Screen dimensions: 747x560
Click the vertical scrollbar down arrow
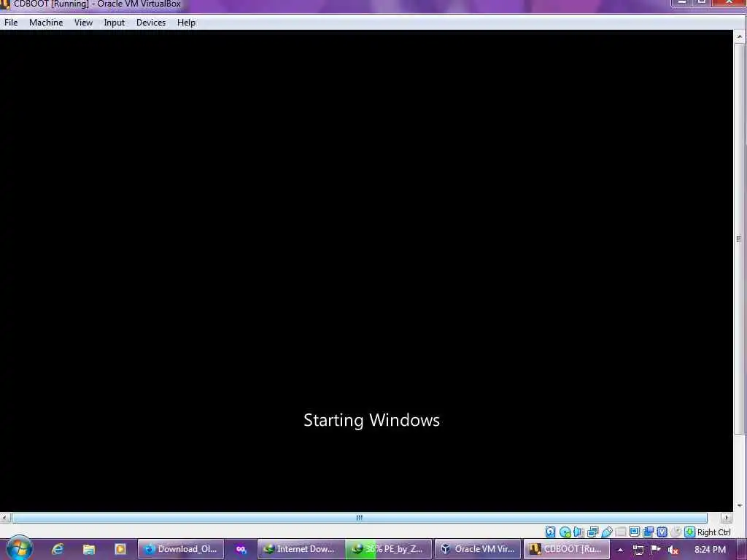(x=740, y=505)
